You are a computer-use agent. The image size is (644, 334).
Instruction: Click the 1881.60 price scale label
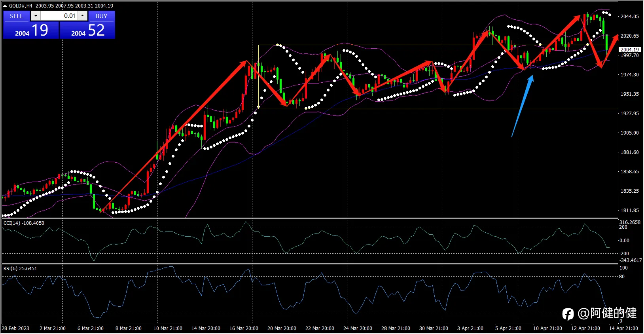(x=630, y=152)
